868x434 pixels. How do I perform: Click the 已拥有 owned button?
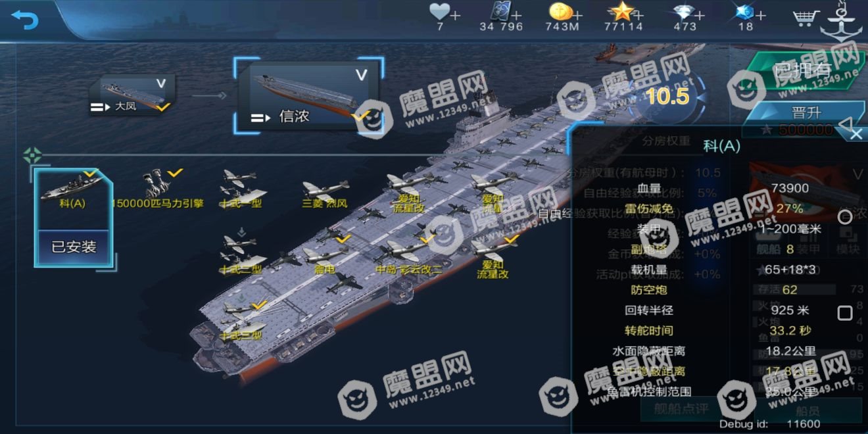[804, 69]
